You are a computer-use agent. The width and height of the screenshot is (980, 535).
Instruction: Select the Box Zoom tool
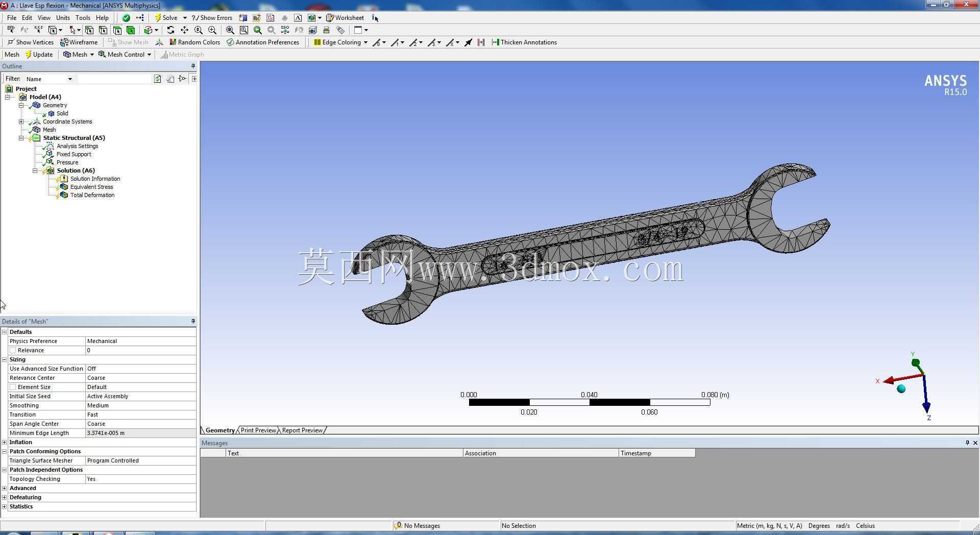point(212,30)
